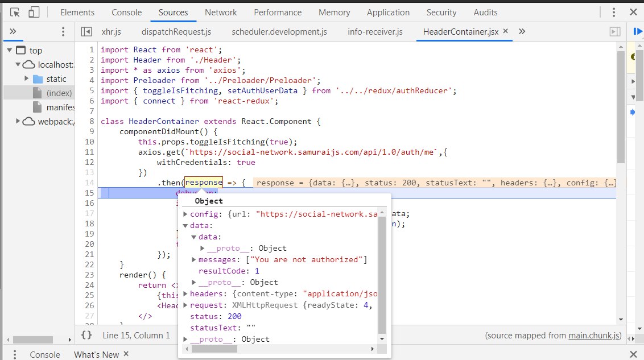The image size is (644, 360).
Task: Click line number 10 in gutter
Action: [89, 142]
